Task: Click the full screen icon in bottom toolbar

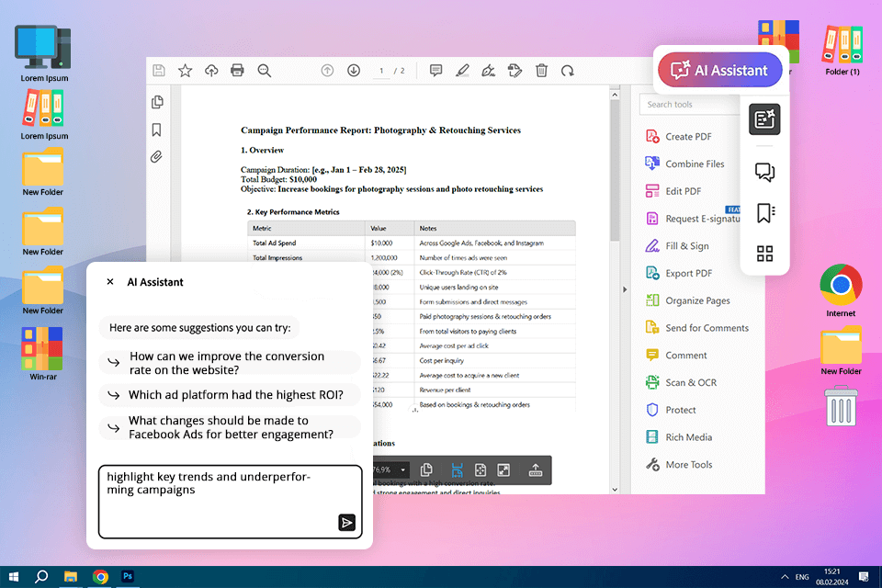Action: [503, 469]
